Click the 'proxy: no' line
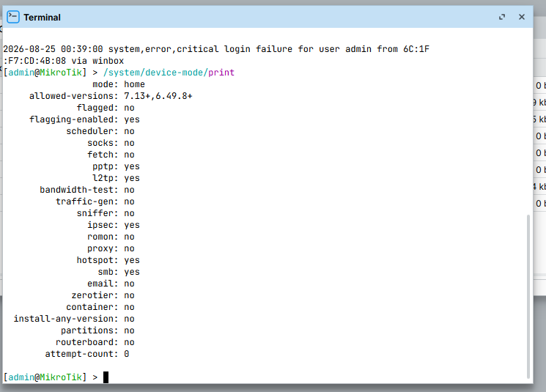 [111, 248]
